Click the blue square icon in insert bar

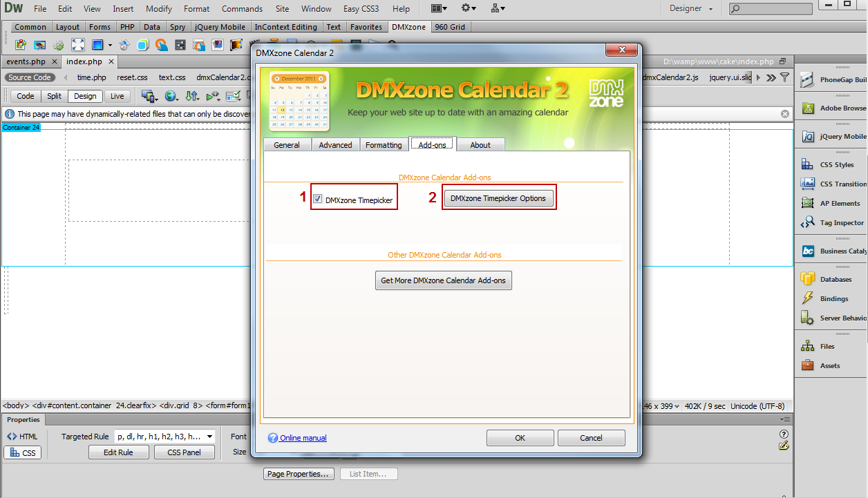click(x=97, y=45)
